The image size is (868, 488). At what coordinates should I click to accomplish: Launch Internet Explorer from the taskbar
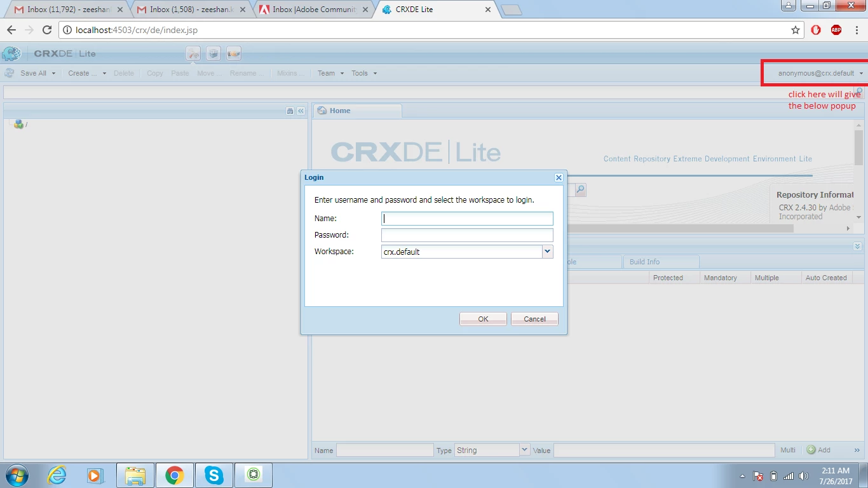coord(57,475)
